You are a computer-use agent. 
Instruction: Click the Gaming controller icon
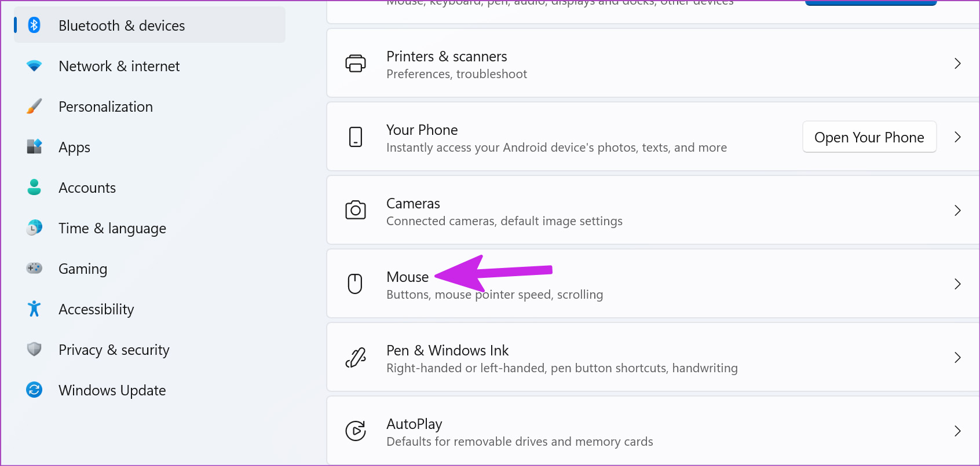(34, 268)
